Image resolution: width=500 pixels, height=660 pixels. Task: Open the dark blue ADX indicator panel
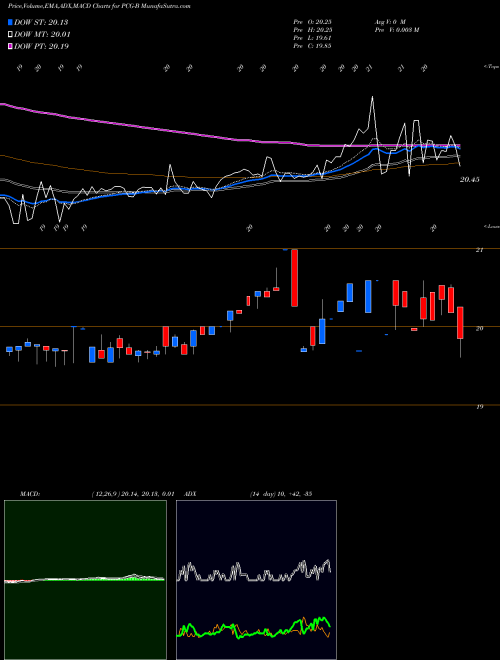[x=256, y=580]
